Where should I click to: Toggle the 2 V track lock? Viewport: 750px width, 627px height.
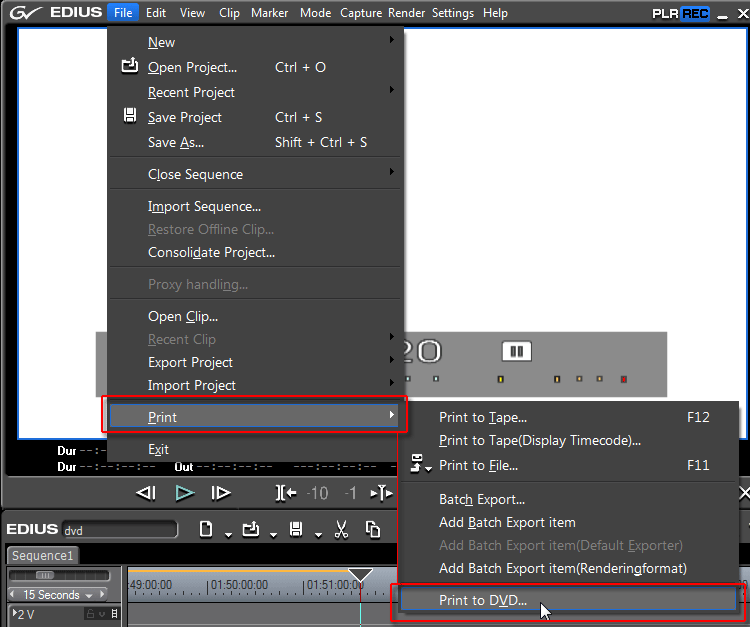(x=90, y=614)
